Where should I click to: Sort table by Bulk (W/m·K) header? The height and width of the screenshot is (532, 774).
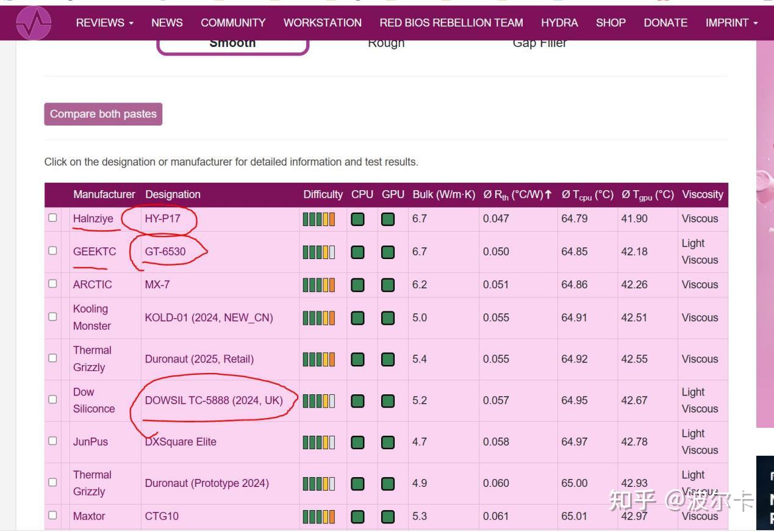coord(443,194)
